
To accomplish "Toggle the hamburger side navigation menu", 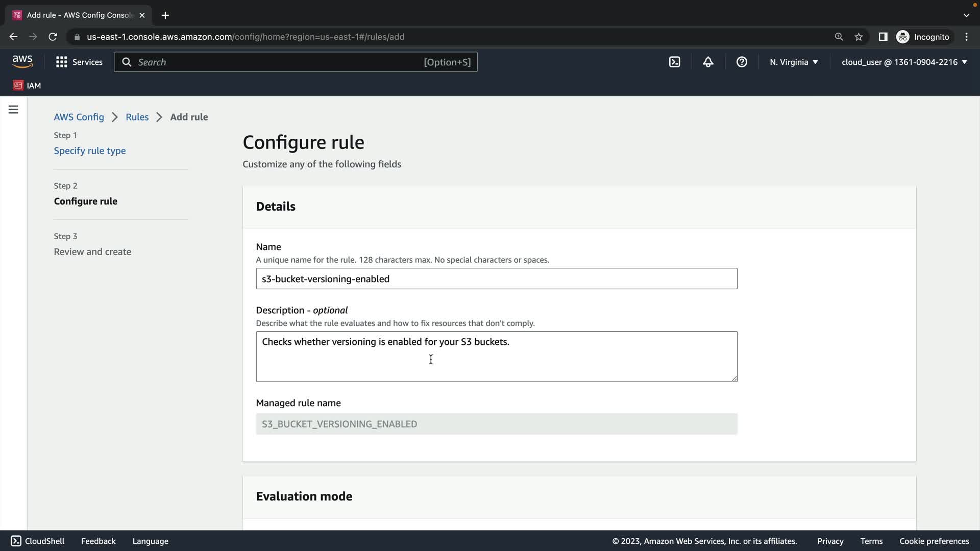I will 13,110.
